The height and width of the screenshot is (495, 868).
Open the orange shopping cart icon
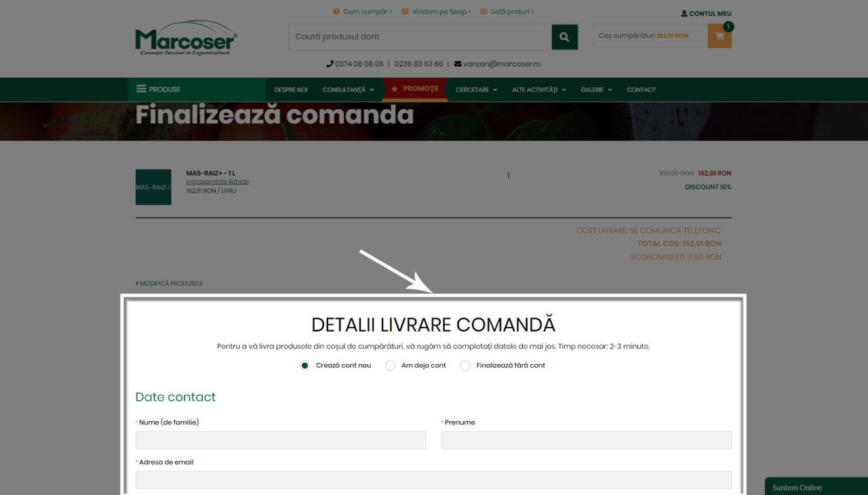[719, 37]
